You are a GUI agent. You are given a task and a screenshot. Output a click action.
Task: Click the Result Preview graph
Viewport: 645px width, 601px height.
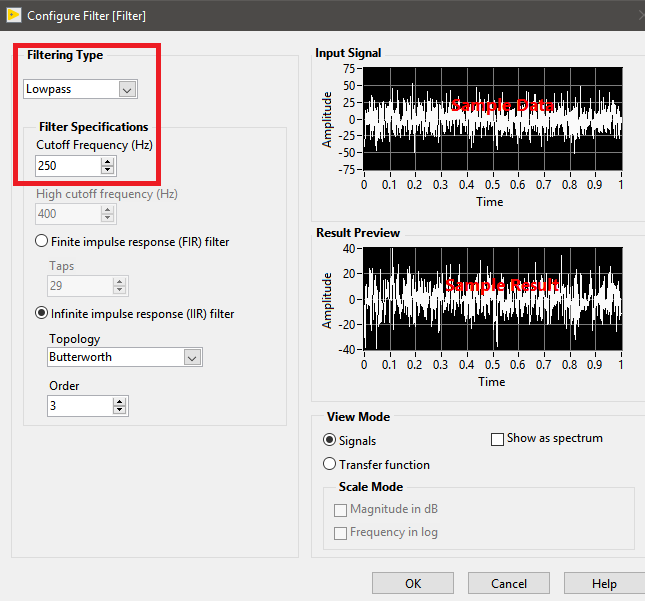click(491, 299)
